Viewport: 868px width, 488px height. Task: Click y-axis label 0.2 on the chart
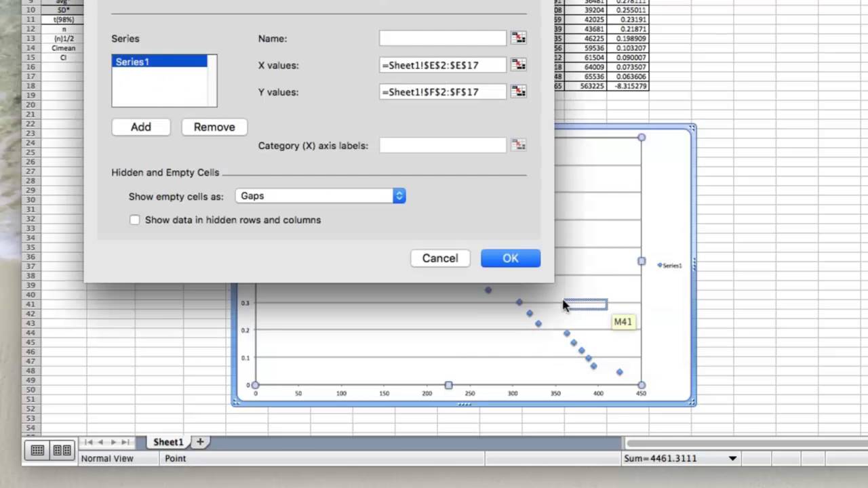pos(245,330)
